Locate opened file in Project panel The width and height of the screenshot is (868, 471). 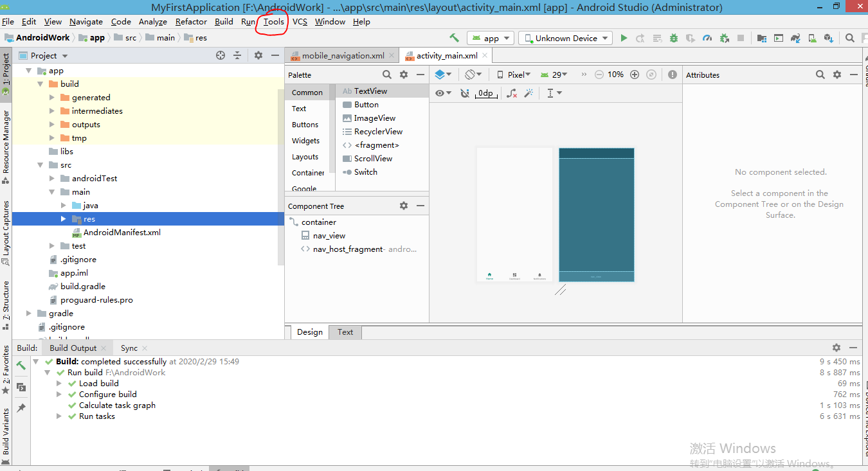pyautogui.click(x=221, y=55)
